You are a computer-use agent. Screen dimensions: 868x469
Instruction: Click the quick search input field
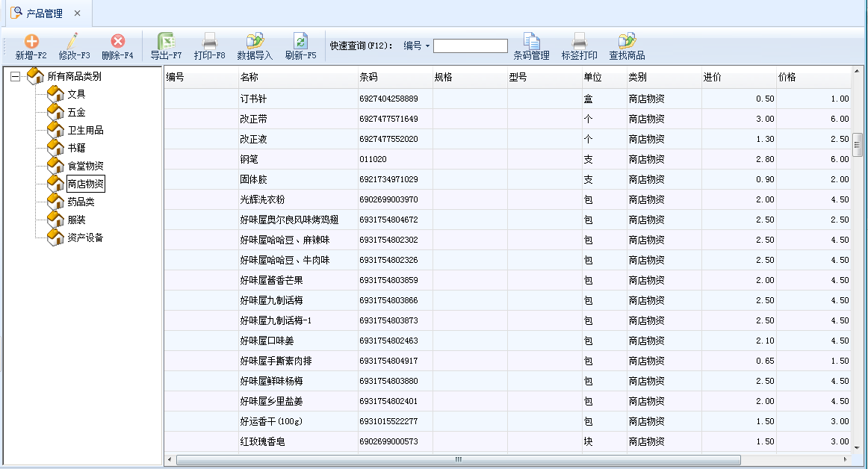(x=471, y=46)
